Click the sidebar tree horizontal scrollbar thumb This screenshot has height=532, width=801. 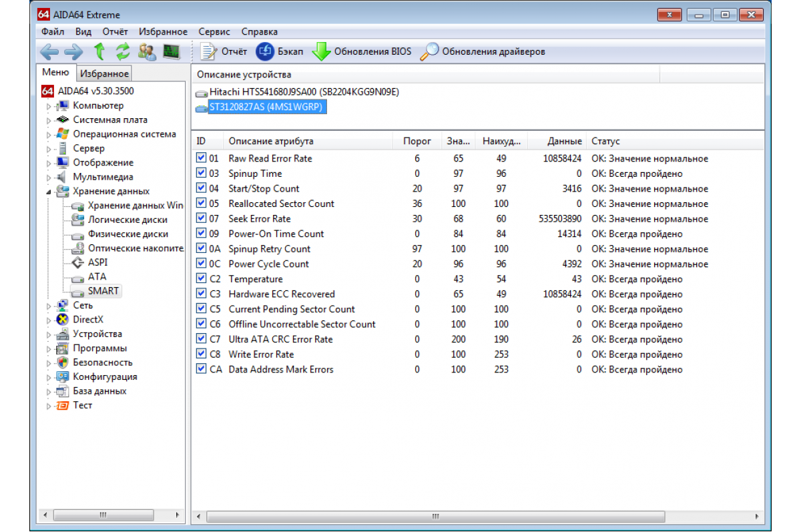(x=102, y=515)
